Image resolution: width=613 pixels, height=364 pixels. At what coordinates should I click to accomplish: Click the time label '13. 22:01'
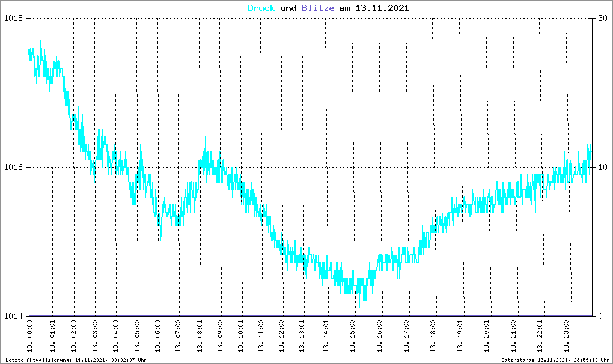tap(540, 336)
